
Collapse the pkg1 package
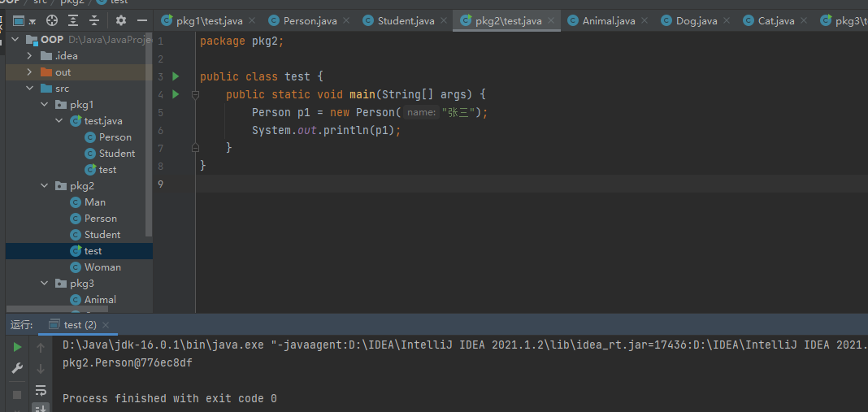[44, 105]
